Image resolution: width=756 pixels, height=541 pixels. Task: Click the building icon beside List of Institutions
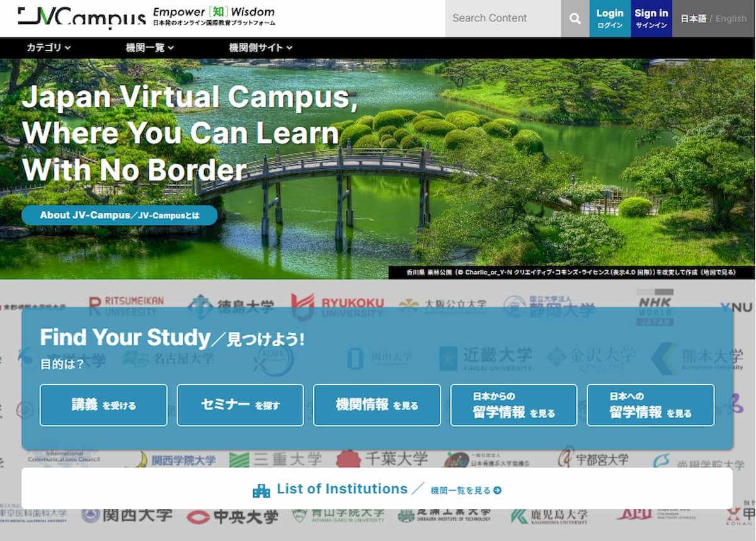[263, 489]
